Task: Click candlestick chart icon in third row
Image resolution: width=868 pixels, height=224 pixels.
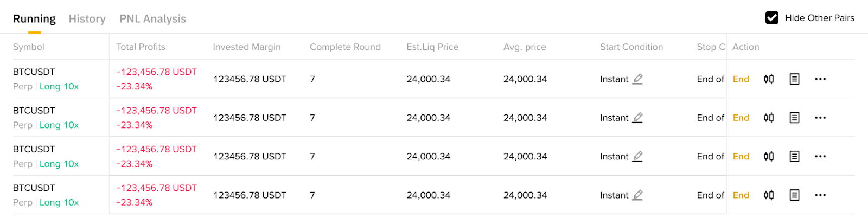Action: 769,157
